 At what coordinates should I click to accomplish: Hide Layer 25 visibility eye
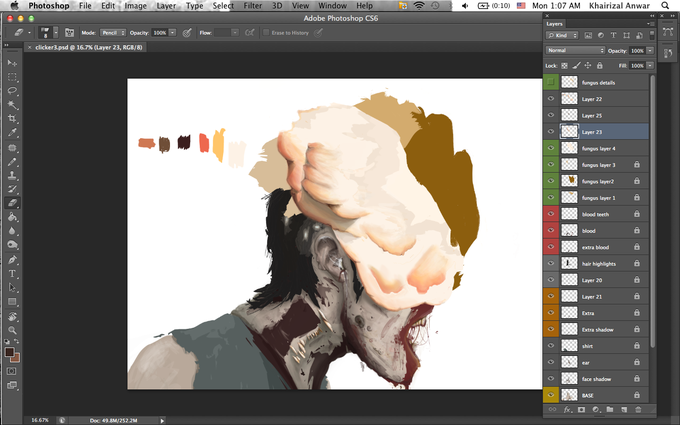click(x=551, y=115)
